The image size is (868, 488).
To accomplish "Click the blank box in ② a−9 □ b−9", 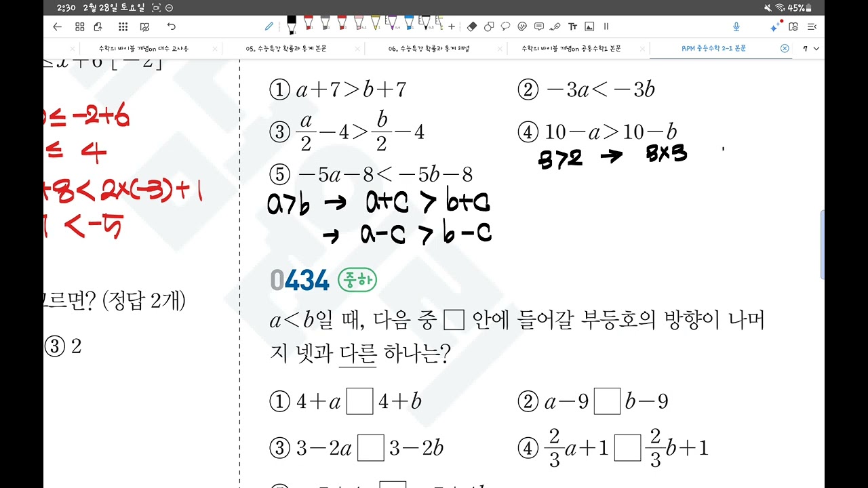I will pos(607,402).
